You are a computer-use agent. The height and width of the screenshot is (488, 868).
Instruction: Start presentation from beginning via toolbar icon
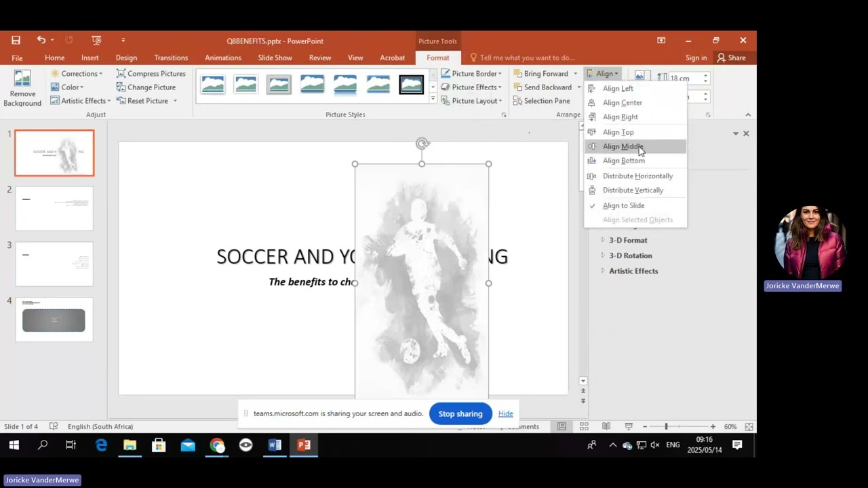tap(96, 41)
